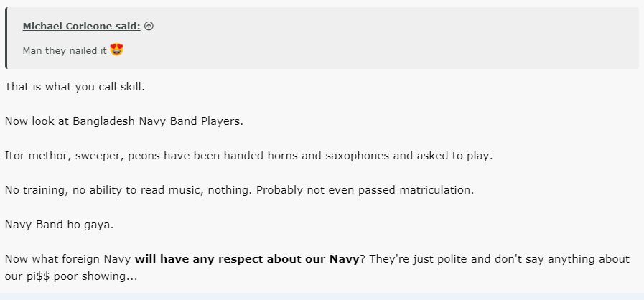The height and width of the screenshot is (300, 644).
Task: Click the heart-eyes emoji in the quote
Action: click(x=116, y=50)
